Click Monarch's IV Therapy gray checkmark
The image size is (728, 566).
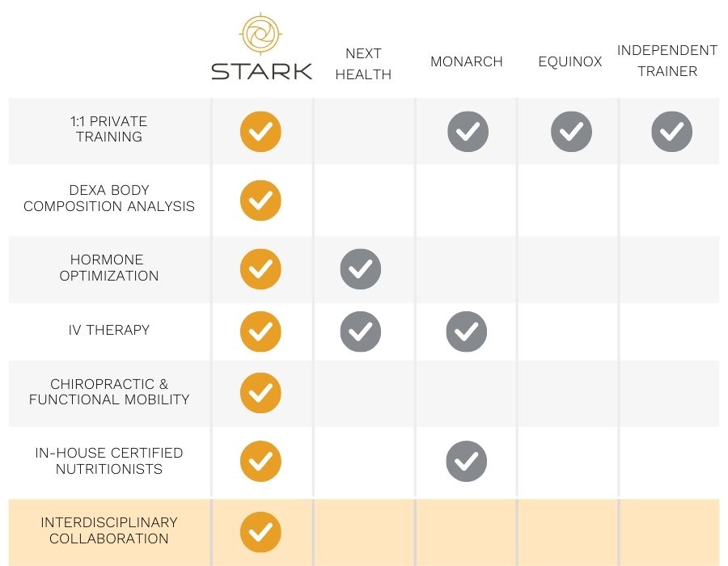coord(466,332)
